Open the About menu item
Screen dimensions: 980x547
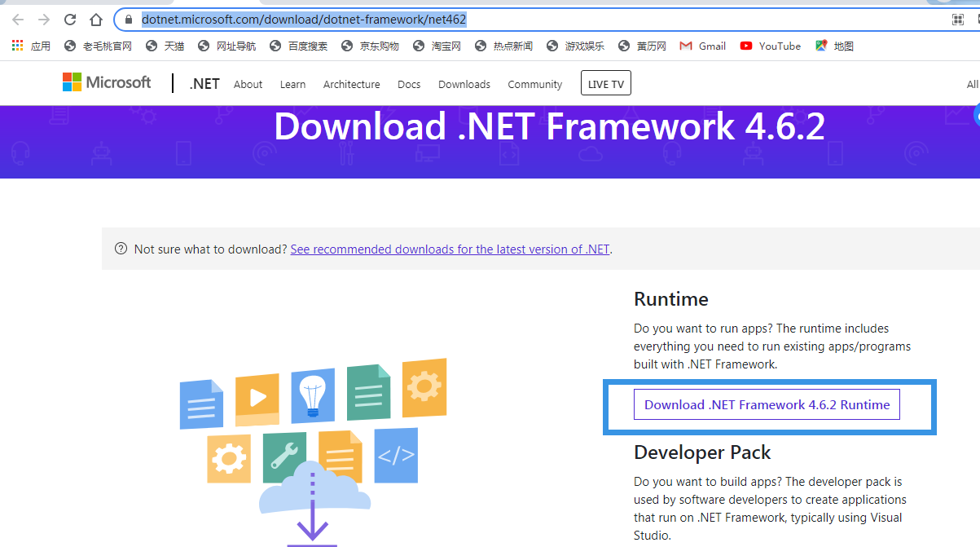tap(248, 84)
